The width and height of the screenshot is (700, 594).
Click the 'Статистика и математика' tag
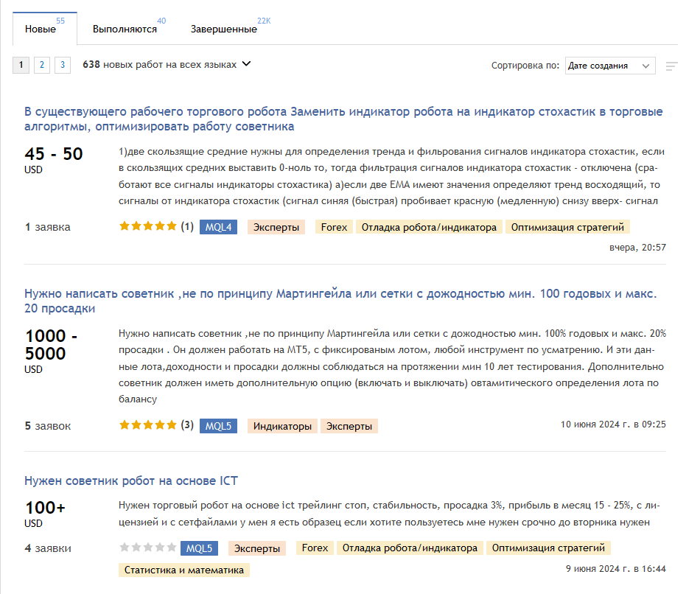[x=184, y=570]
